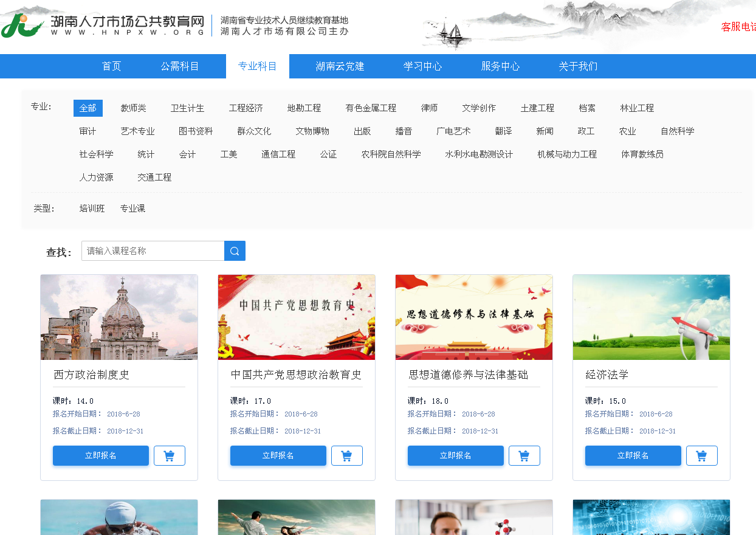The height and width of the screenshot is (535, 756).
Task: Select the 全部 specialty filter
Action: 88,108
